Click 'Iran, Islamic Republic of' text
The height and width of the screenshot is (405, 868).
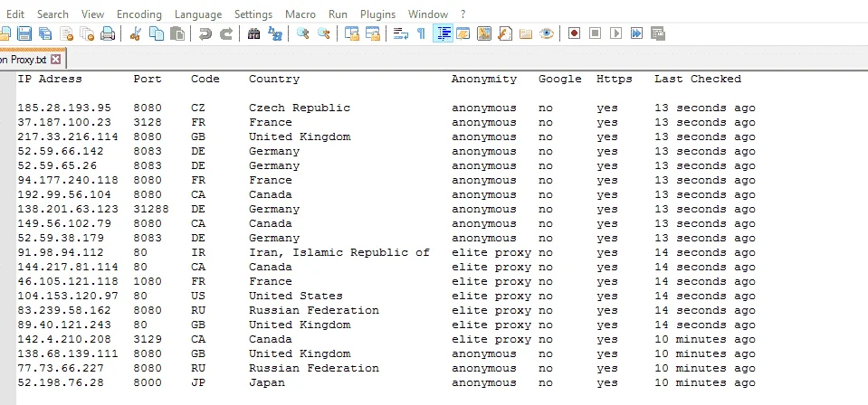pyautogui.click(x=339, y=252)
